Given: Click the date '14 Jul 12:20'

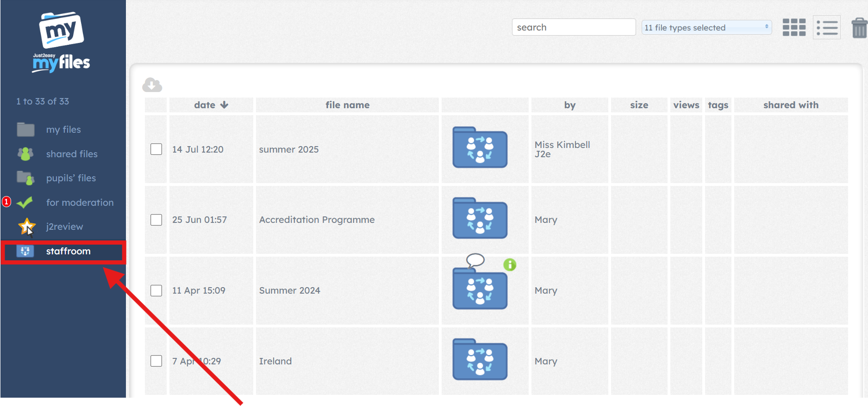Looking at the screenshot, I should click(x=198, y=149).
